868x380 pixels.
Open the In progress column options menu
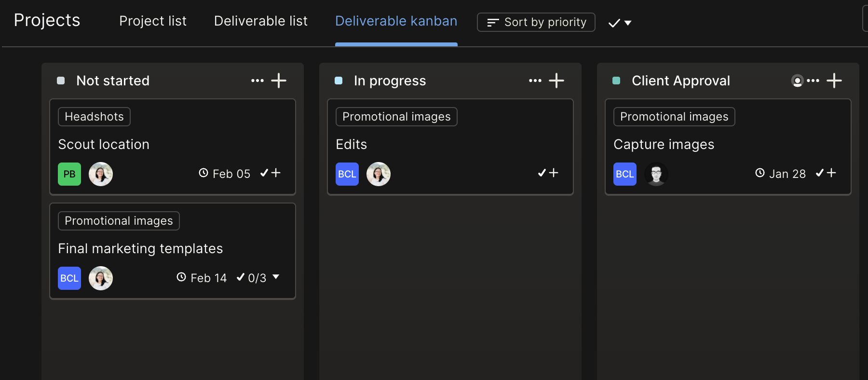click(535, 81)
